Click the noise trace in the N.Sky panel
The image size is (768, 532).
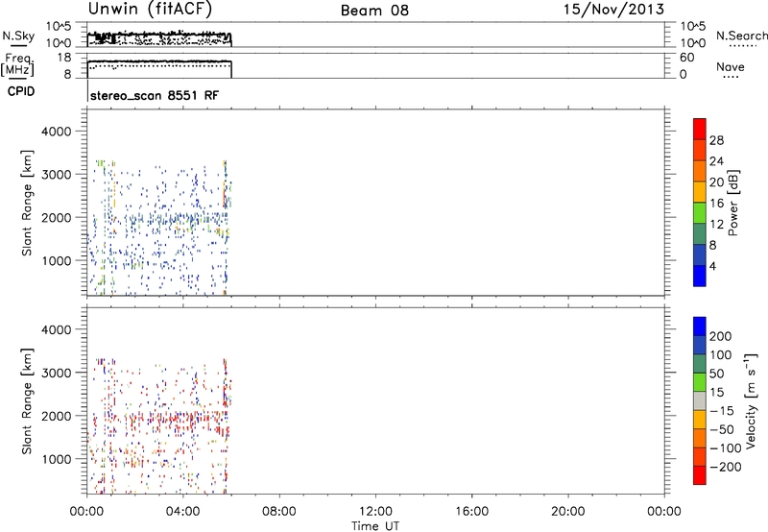click(159, 36)
